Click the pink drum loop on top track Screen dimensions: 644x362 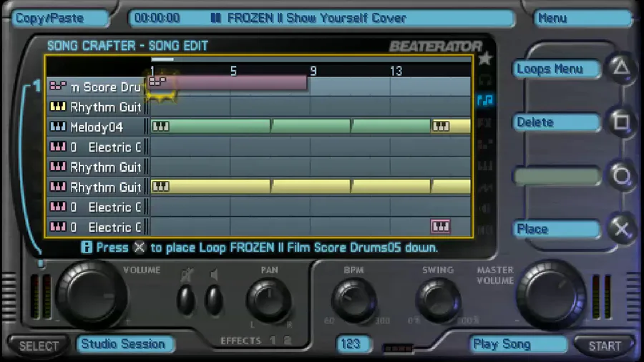(x=228, y=82)
